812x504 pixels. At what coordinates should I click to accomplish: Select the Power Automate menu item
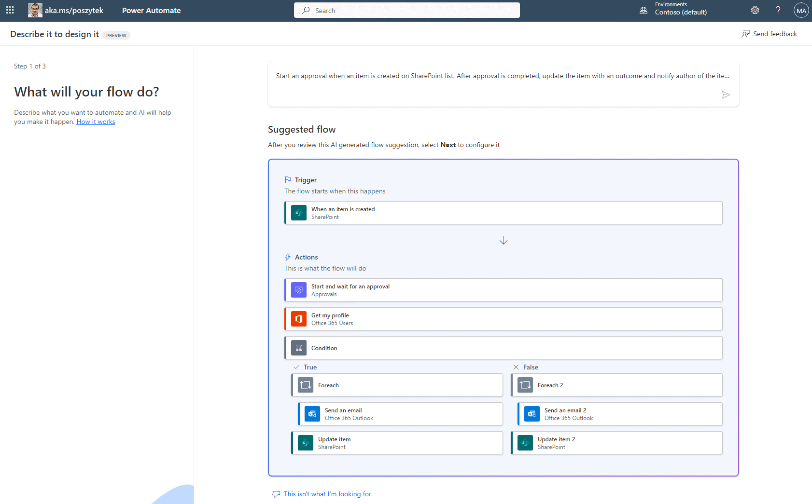(151, 10)
